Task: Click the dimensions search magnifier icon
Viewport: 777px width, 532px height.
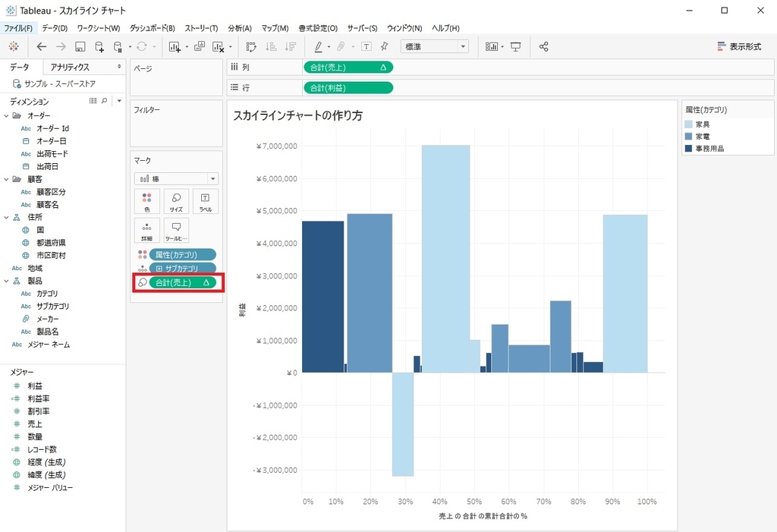Action: tap(105, 101)
